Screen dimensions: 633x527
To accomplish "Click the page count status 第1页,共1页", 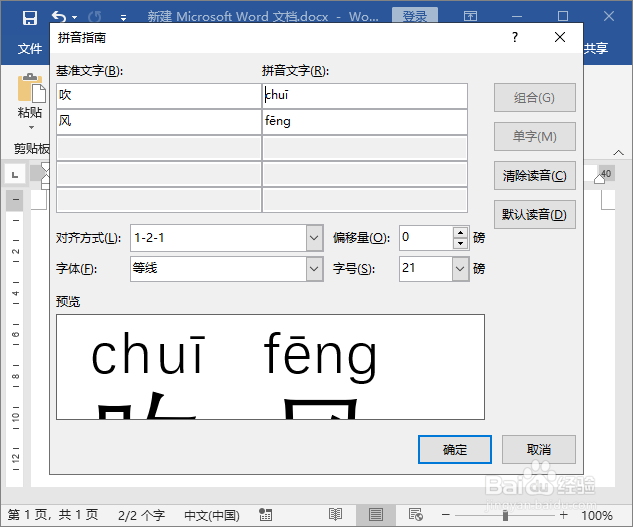I will pos(53,515).
